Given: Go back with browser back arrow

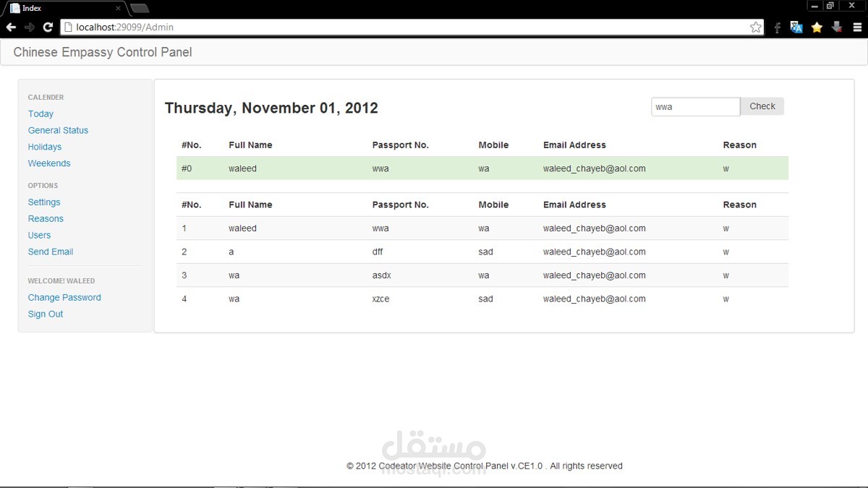Looking at the screenshot, I should (x=11, y=27).
